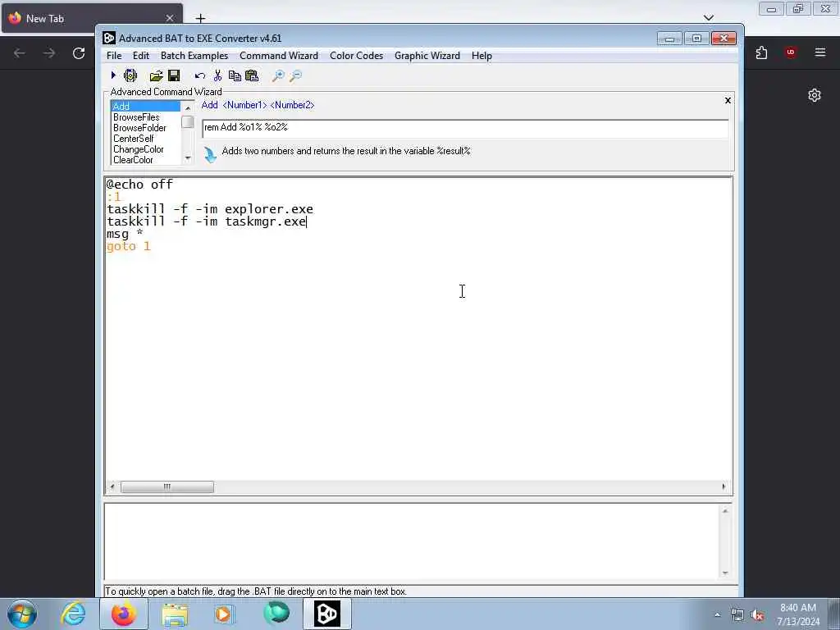The image size is (840, 630).
Task: Go back in Firefox
Action: tap(20, 53)
